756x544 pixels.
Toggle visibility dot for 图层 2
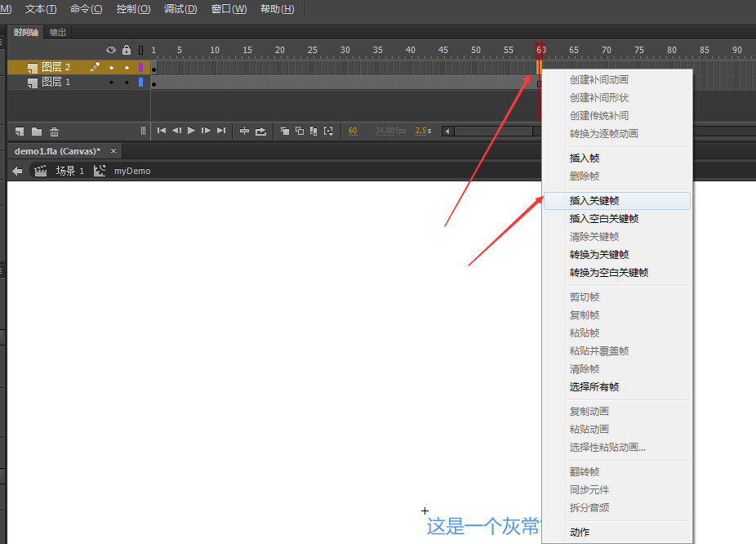tap(111, 68)
